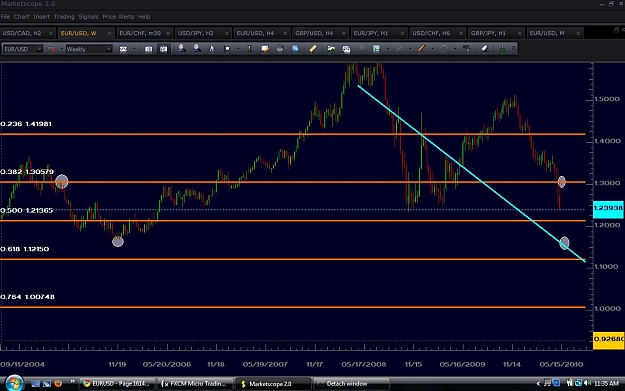Select the yellow ruler measure tool
Image resolution: width=625 pixels, height=391 pixels.
pyautogui.click(x=313, y=49)
